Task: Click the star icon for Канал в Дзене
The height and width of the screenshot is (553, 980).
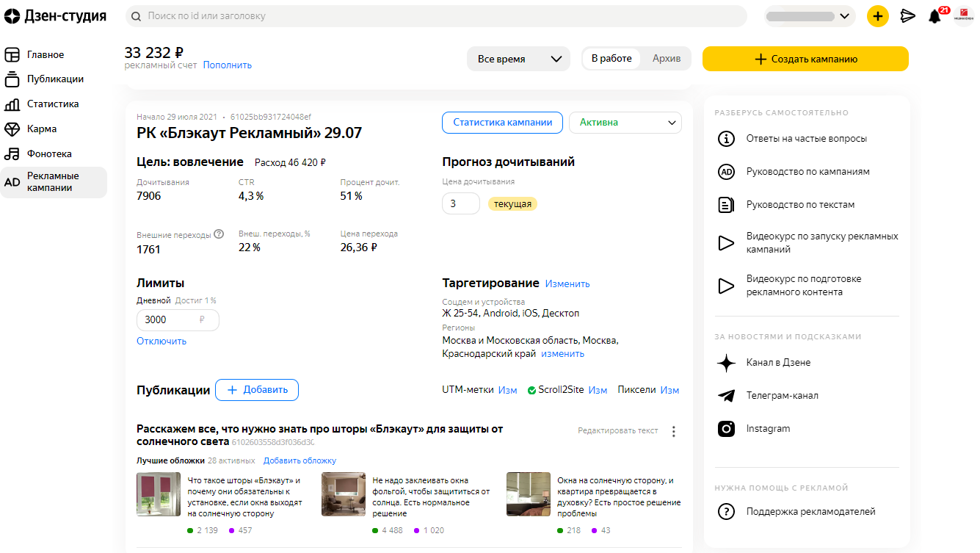Action: (726, 363)
